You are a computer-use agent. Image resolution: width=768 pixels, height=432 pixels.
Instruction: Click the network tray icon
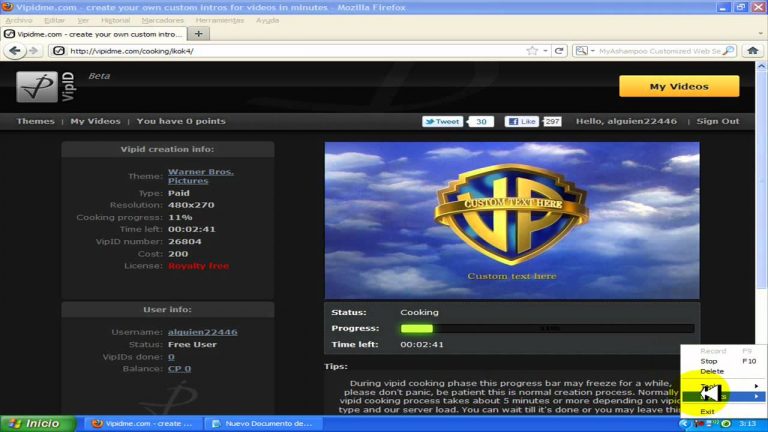(709, 423)
